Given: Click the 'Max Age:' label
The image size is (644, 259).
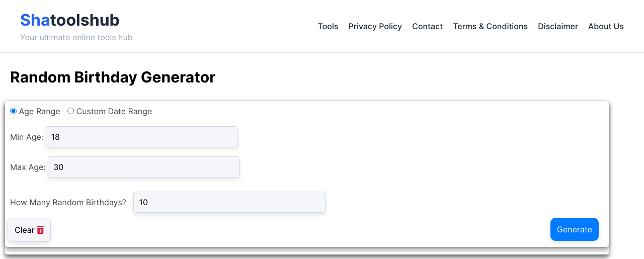Looking at the screenshot, I should tap(28, 167).
